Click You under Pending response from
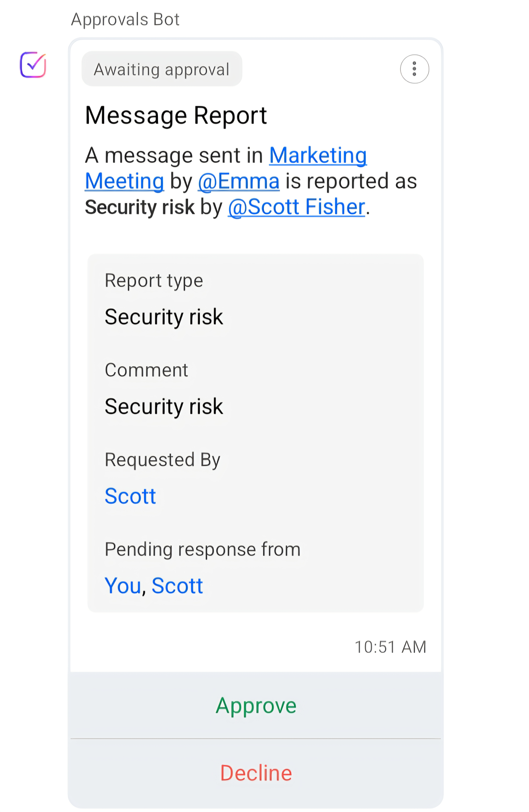529x812 pixels. [x=123, y=585]
